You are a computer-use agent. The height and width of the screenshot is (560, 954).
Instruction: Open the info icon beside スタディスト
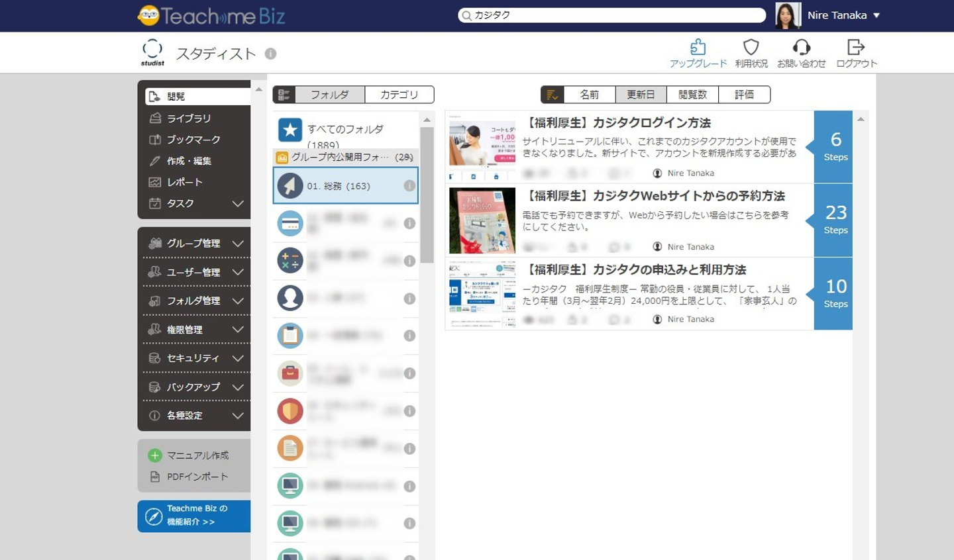click(x=270, y=54)
